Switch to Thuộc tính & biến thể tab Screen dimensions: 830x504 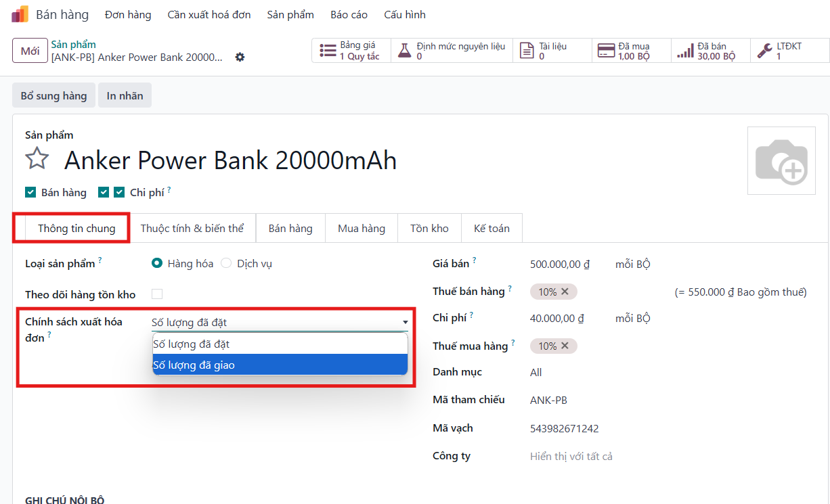[x=192, y=228]
